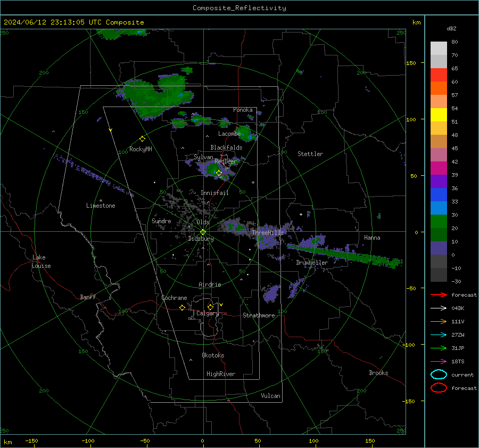The height and width of the screenshot is (448, 479).
Task: Click the red forecast arrow in legend
Action: [439, 295]
